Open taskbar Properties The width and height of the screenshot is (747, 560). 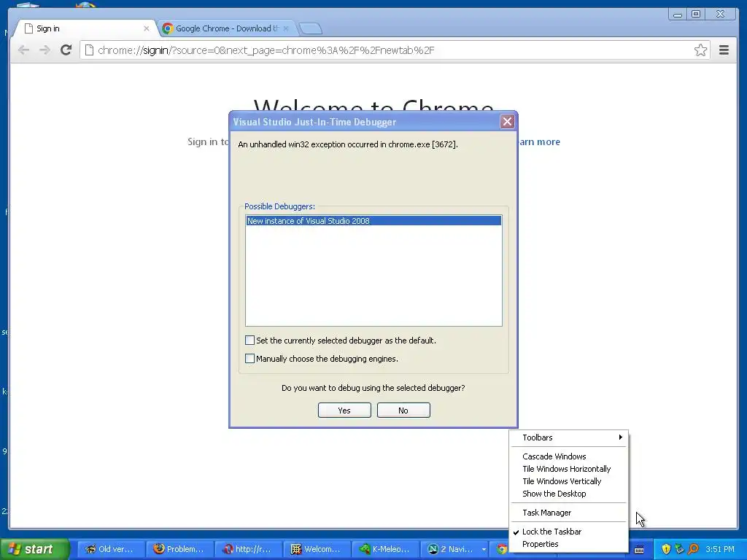569,544
